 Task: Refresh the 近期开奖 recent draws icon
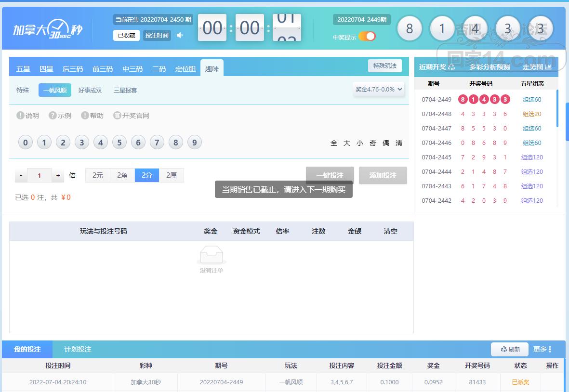(x=451, y=67)
